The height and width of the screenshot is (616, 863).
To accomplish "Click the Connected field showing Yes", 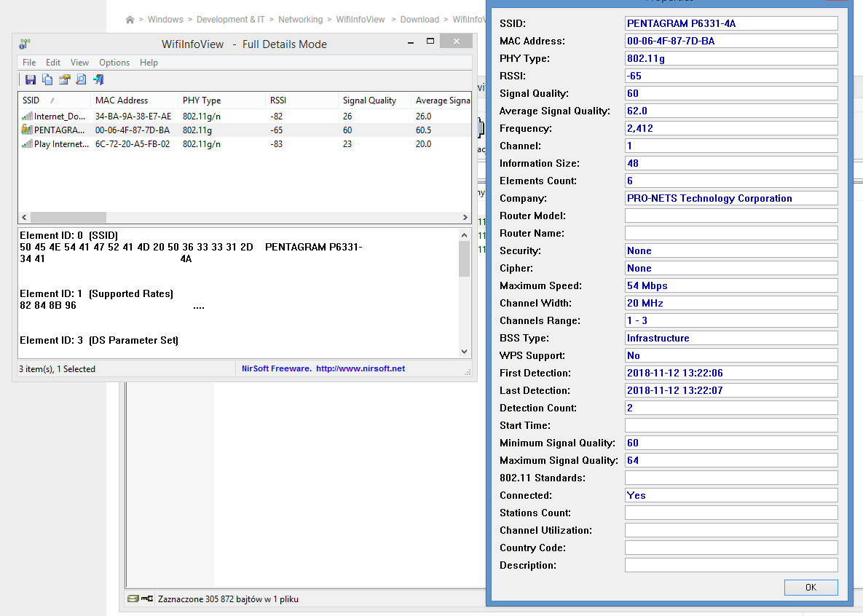I will point(731,495).
